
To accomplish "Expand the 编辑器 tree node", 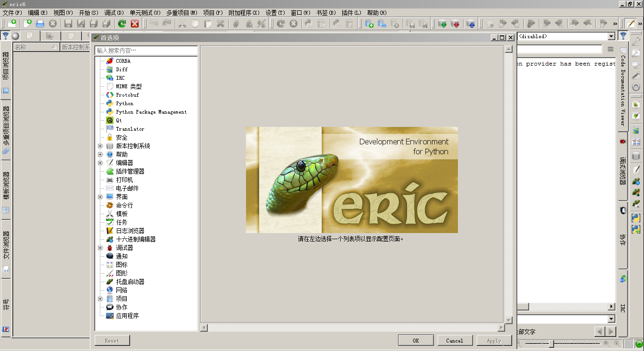I will tap(100, 163).
